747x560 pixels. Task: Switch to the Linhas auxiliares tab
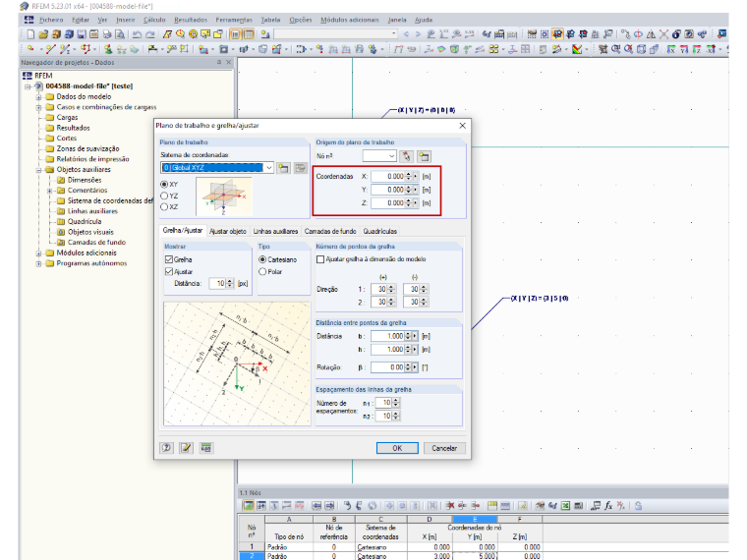[275, 232]
